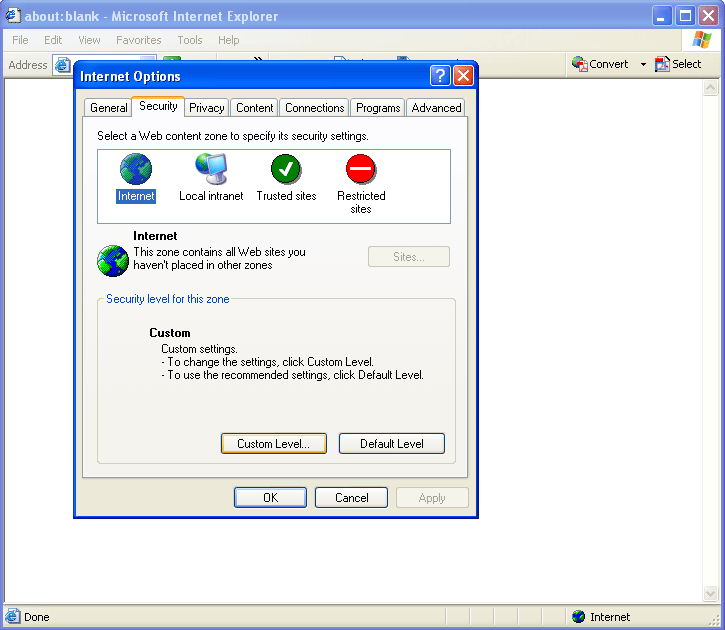Select the Local intranet zone icon
The image size is (725, 630).
tap(211, 169)
